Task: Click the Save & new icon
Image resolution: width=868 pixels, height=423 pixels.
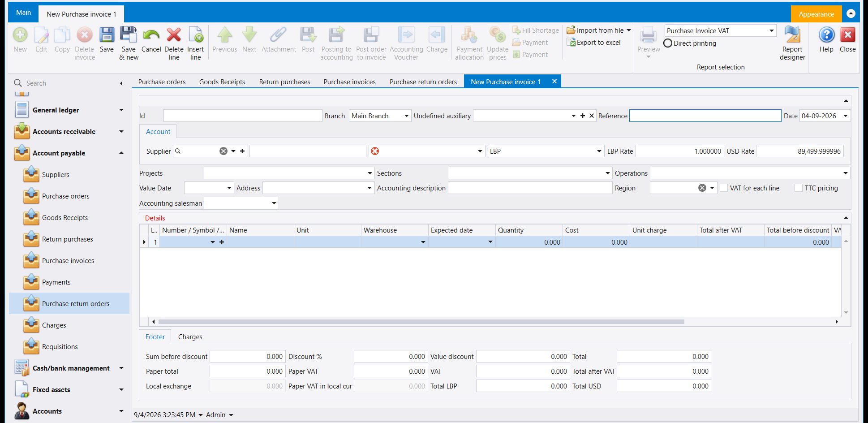Action: click(x=129, y=35)
